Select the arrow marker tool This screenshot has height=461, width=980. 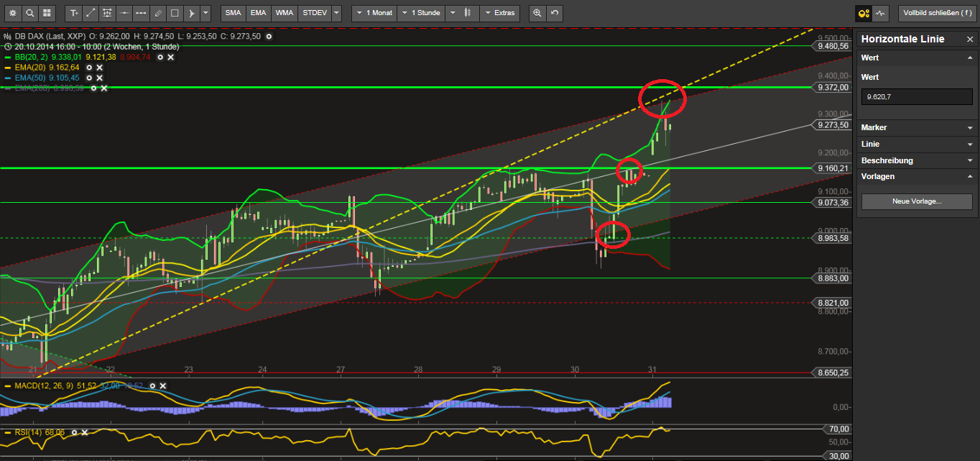(191, 13)
